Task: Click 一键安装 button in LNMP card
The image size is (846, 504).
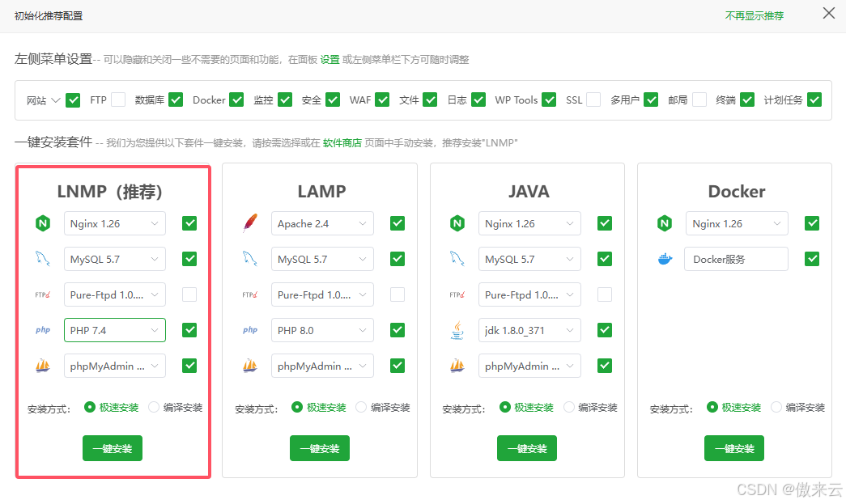Action: (113, 448)
